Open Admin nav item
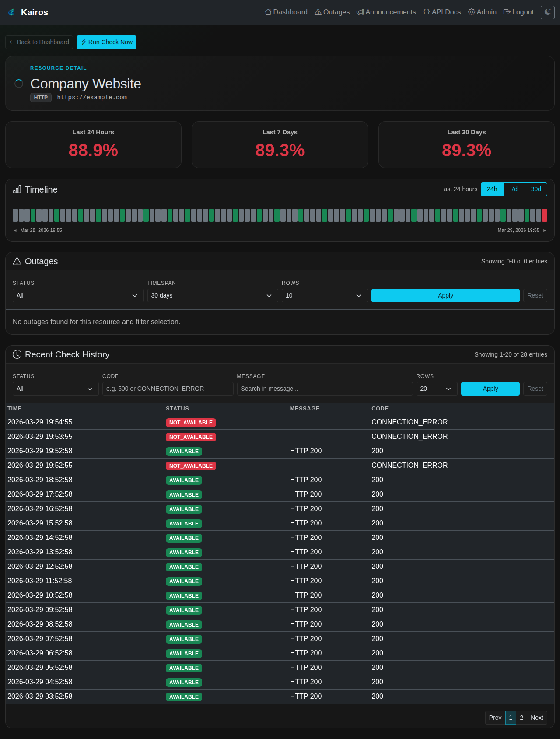Screen dimensions: 560x739 [x=482, y=12]
